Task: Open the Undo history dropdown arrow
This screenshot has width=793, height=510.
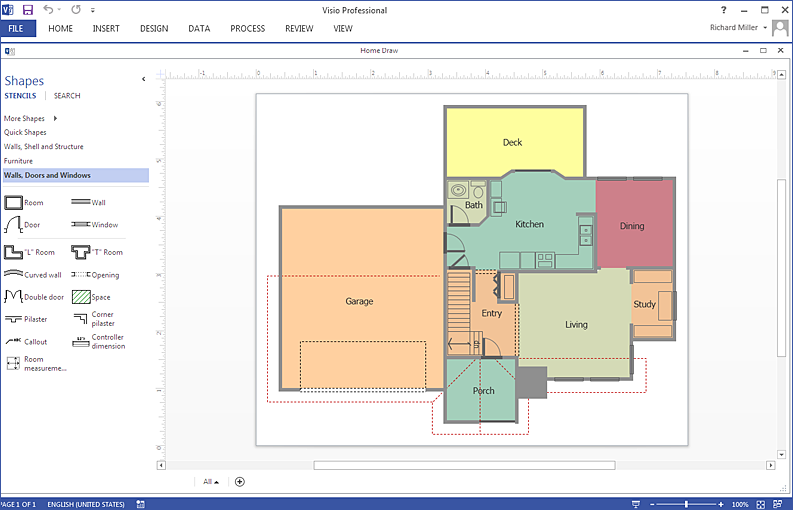Action: coord(59,10)
